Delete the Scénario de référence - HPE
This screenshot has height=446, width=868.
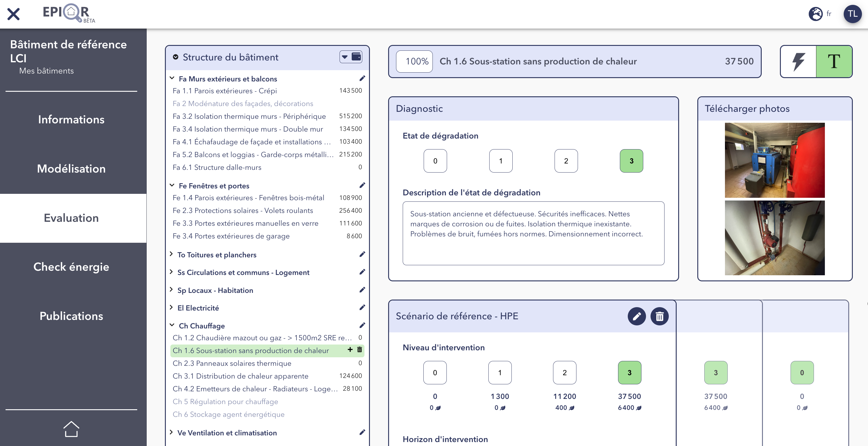(659, 316)
